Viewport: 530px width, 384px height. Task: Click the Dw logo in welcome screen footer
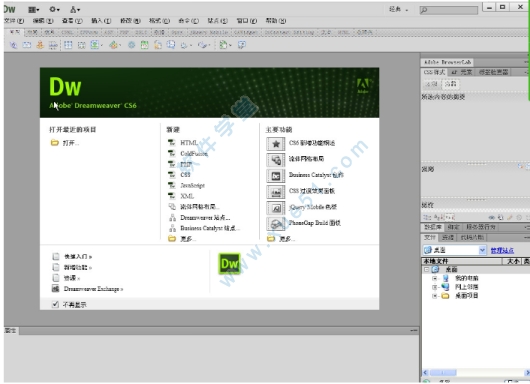(x=230, y=263)
